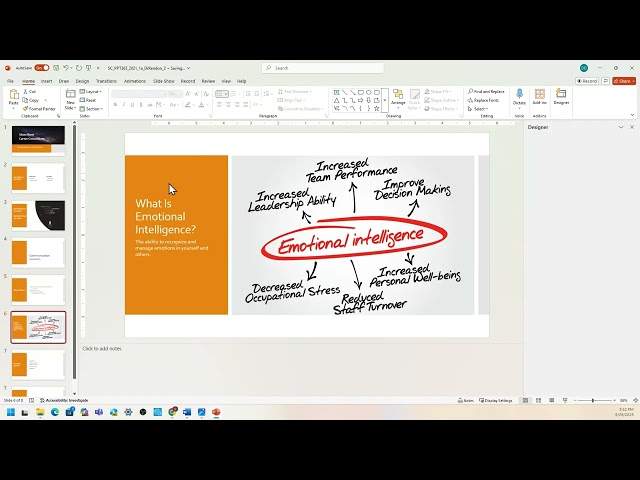Select the Star shape in gallery

pos(376,109)
